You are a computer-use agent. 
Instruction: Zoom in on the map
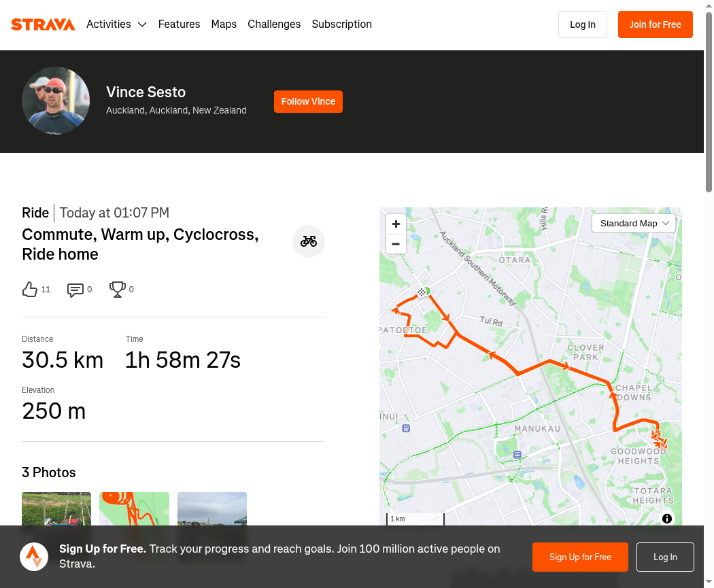pyautogui.click(x=396, y=224)
